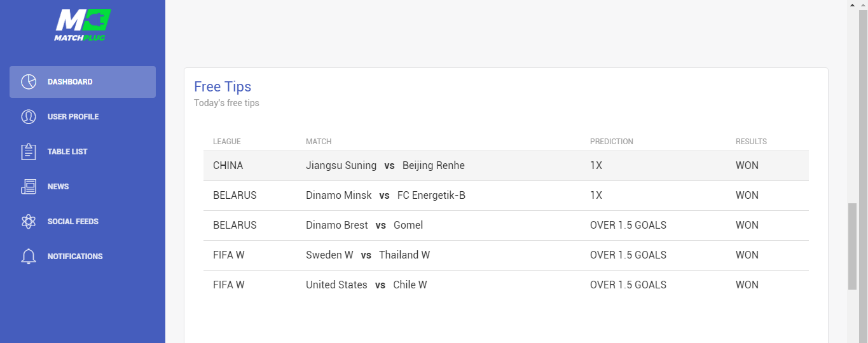Go to the Table List page
Image resolution: width=868 pixels, height=343 pixels.
click(x=67, y=152)
